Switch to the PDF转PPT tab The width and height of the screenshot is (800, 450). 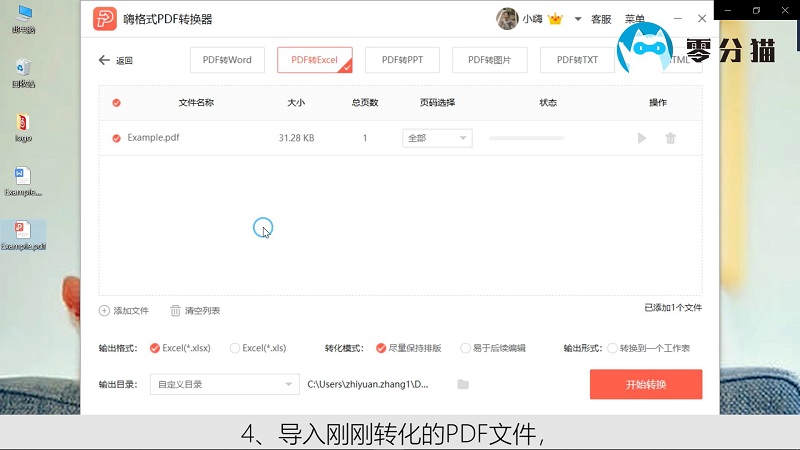pyautogui.click(x=402, y=60)
